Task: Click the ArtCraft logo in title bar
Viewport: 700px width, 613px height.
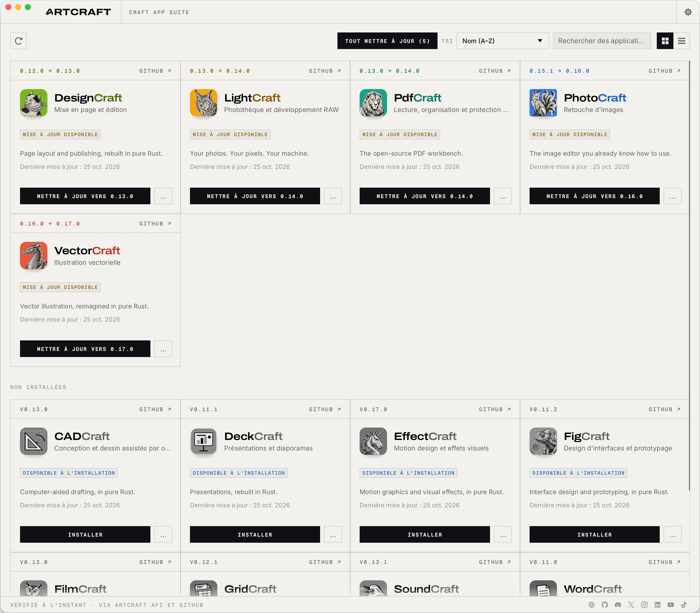Action: 78,12
